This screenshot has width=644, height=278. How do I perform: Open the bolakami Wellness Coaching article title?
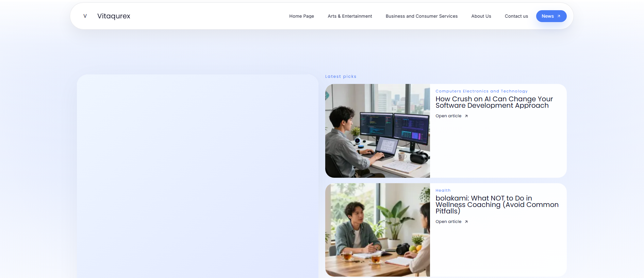tap(497, 205)
